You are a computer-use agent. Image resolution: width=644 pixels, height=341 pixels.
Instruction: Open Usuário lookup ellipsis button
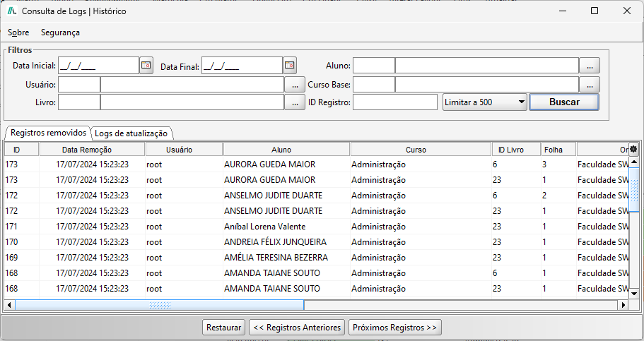[295, 85]
